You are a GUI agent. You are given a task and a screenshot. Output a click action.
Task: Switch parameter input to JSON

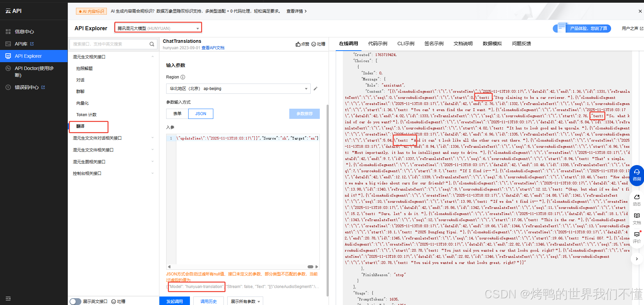[x=201, y=114]
